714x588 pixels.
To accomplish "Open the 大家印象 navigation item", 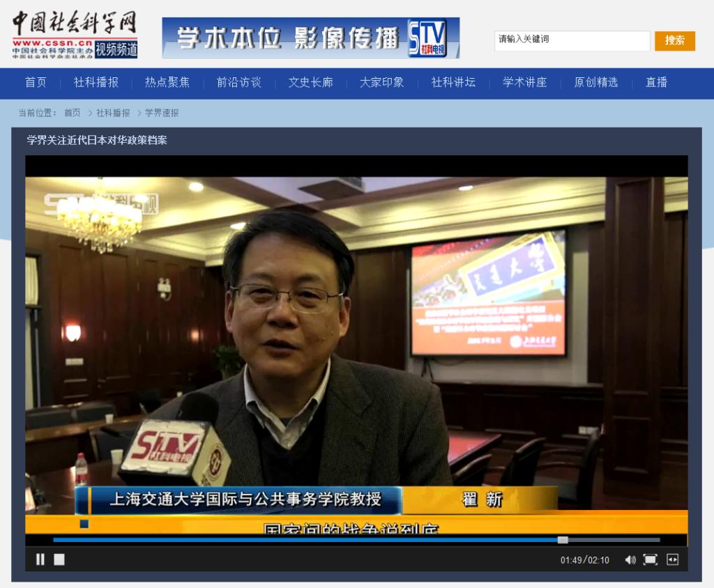I will 381,82.
